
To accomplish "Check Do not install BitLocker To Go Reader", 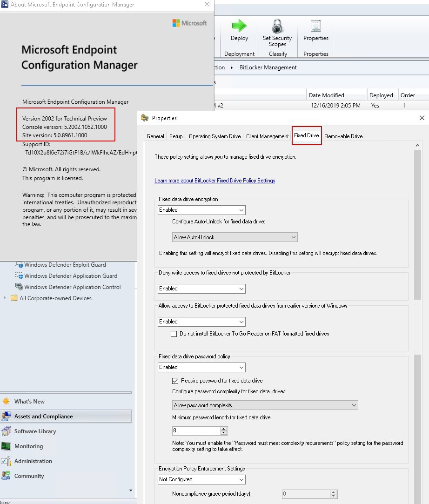I will pos(174,334).
